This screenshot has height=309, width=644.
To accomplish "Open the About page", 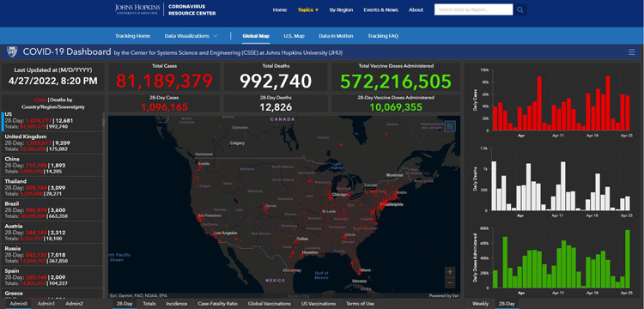I will pyautogui.click(x=416, y=9).
